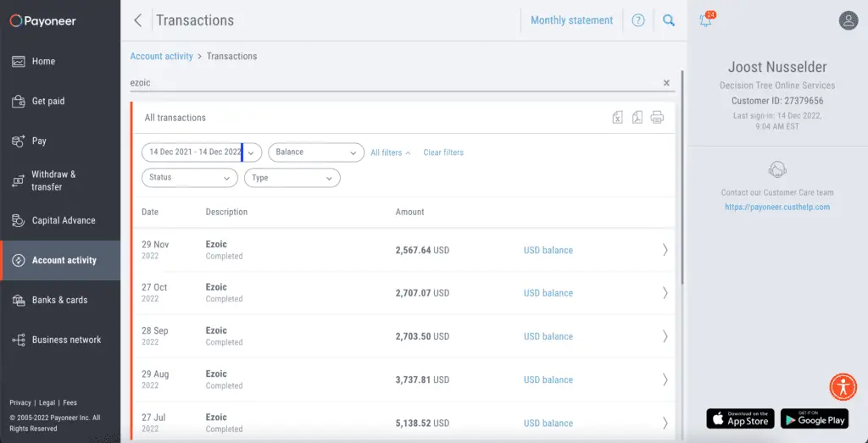Collapse All filters
This screenshot has width=868, height=443.
tap(390, 152)
